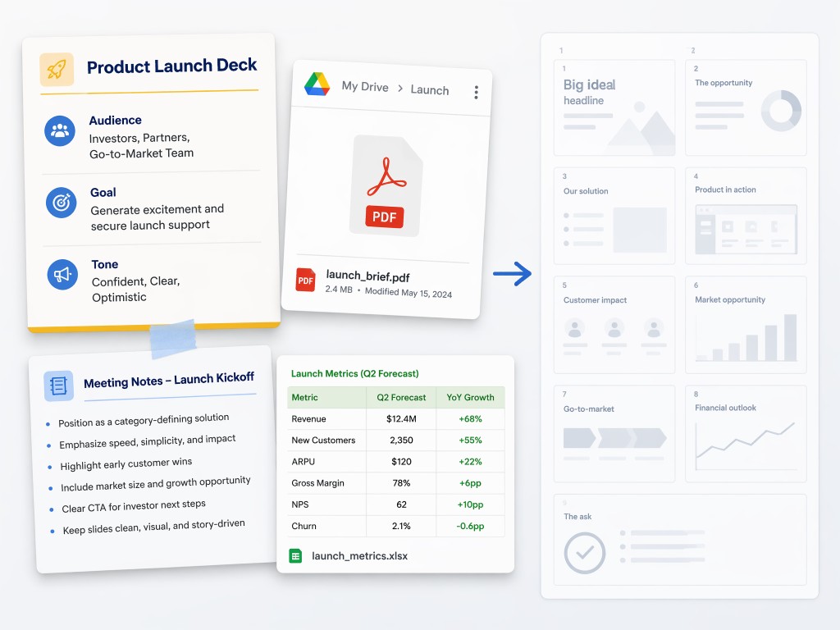Open slide 4 Product in action thumbnail
This screenshot has height=630, width=840.
point(746,216)
